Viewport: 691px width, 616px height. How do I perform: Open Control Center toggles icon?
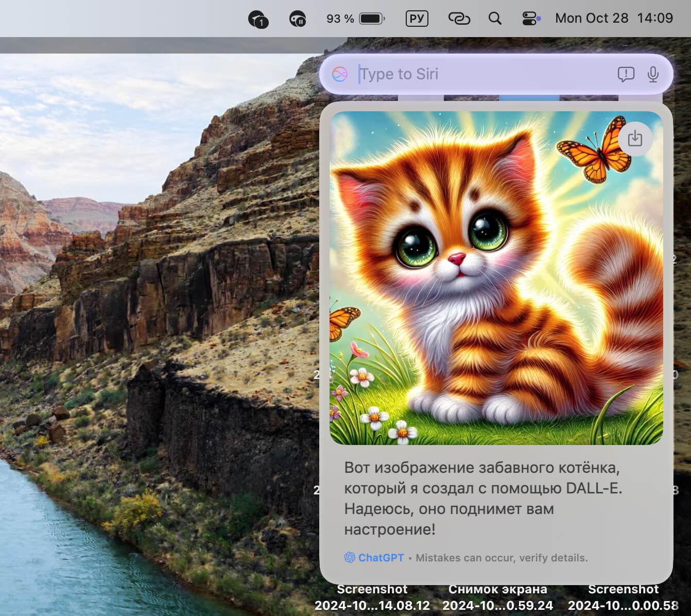(x=530, y=19)
